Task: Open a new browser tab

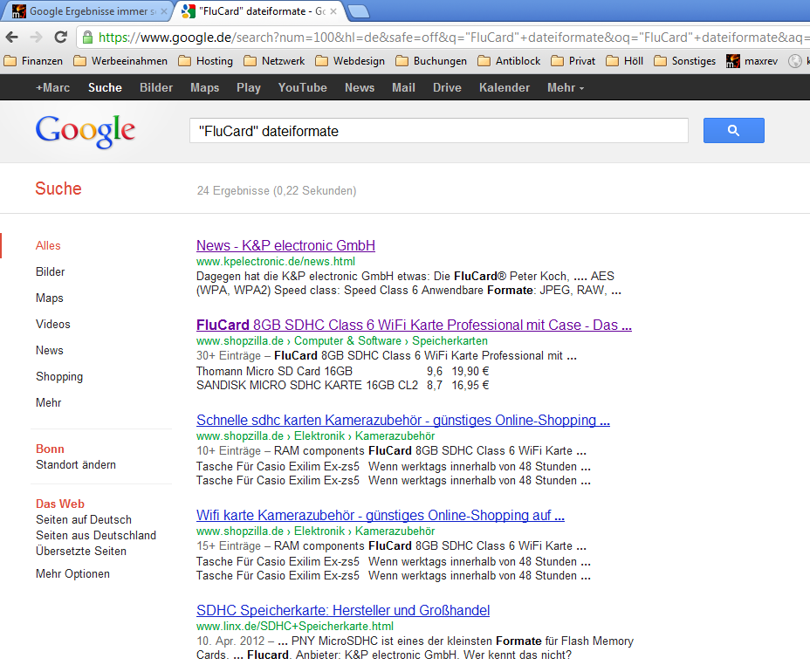Action: pyautogui.click(x=359, y=10)
